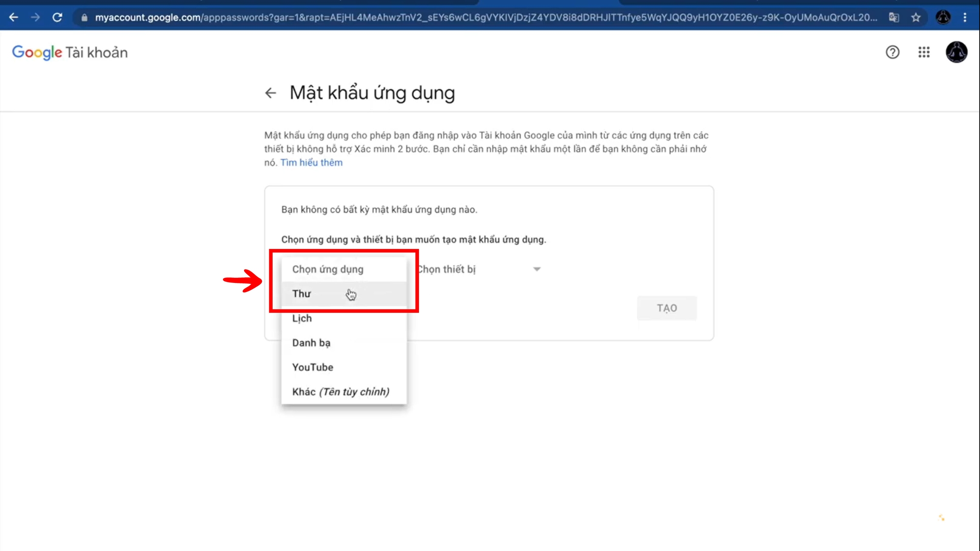This screenshot has height=551, width=980.
Task: Click the browser back arrow
Action: tap(14, 17)
